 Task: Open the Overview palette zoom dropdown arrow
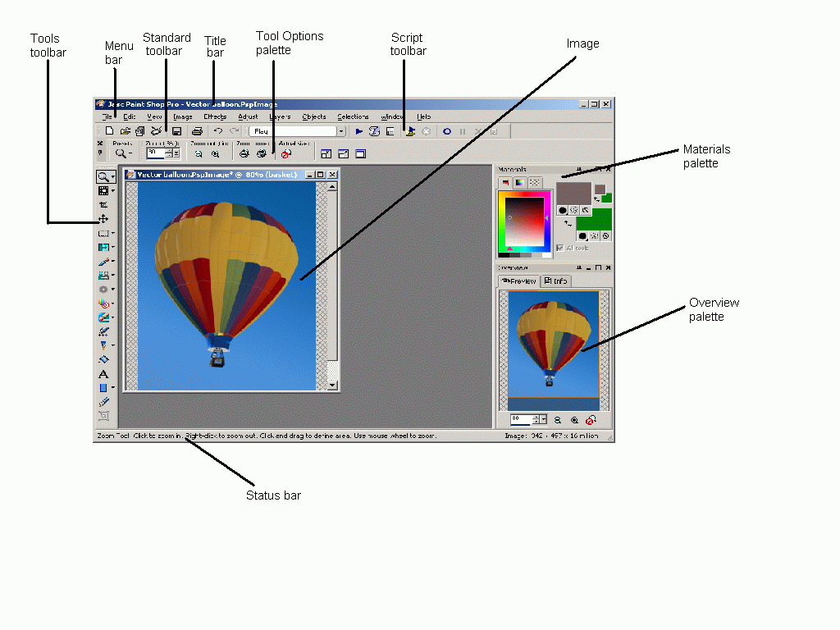click(x=543, y=419)
